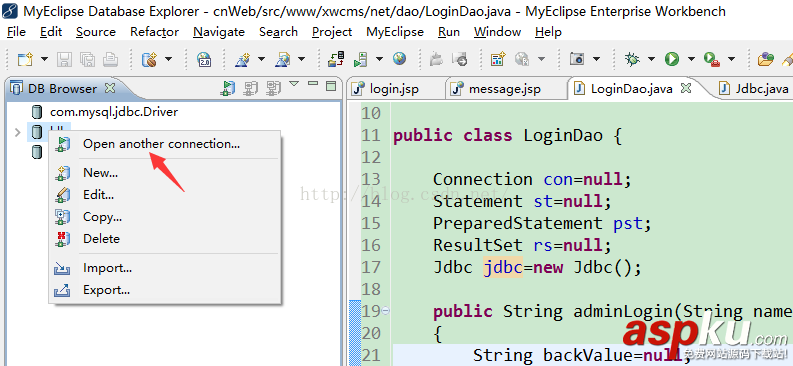
Task: Choose Import... in the context menu
Action: [x=165, y=268]
